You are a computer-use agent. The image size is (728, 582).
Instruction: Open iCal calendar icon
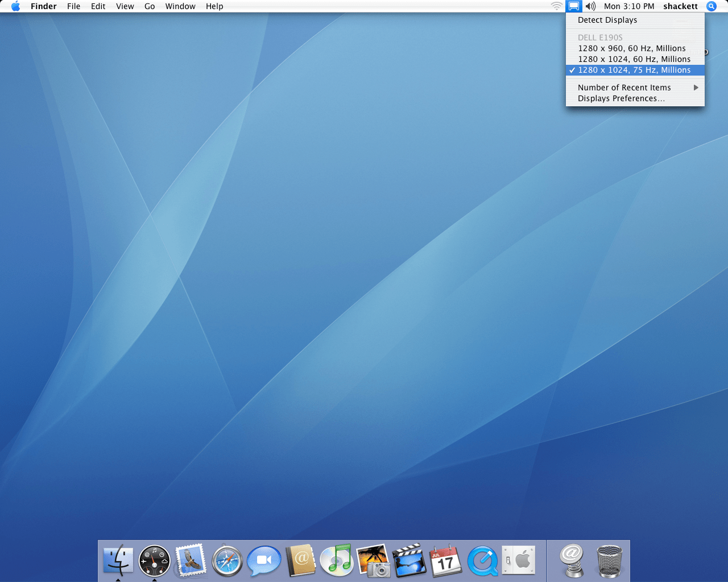[x=445, y=560]
